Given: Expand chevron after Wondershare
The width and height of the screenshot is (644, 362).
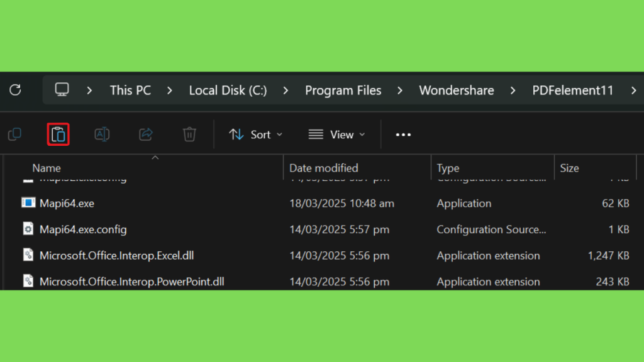Looking at the screenshot, I should tap(513, 90).
